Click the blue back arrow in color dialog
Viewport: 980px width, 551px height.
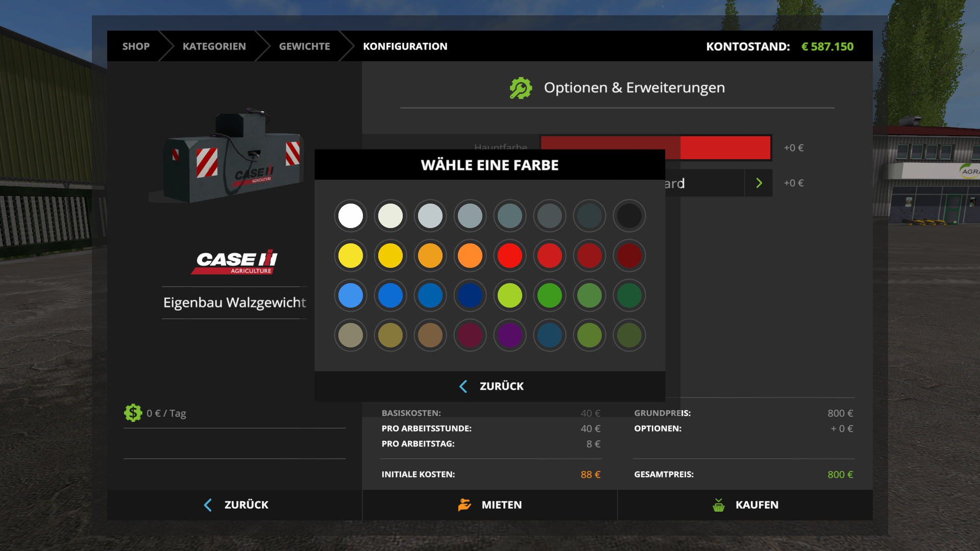(x=463, y=386)
